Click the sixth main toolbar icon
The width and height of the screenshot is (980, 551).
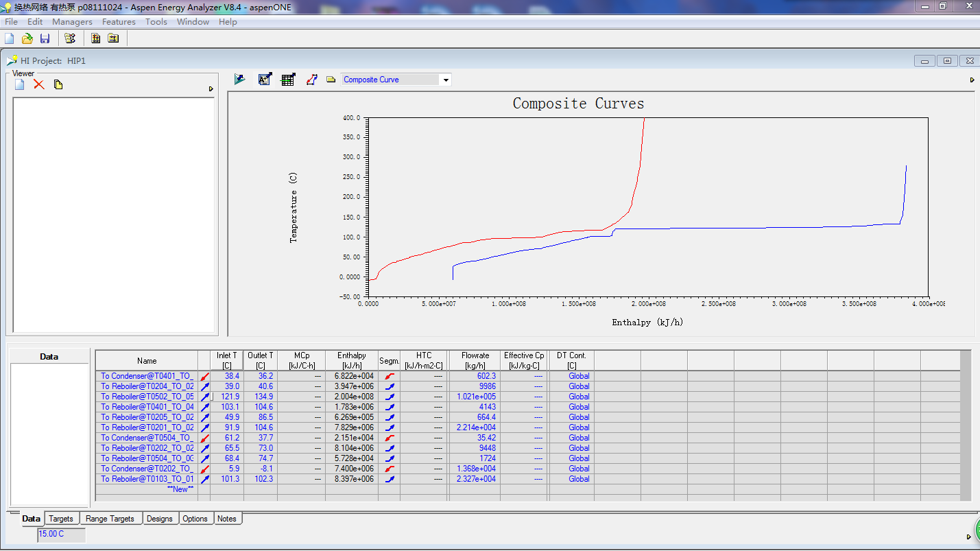(113, 38)
